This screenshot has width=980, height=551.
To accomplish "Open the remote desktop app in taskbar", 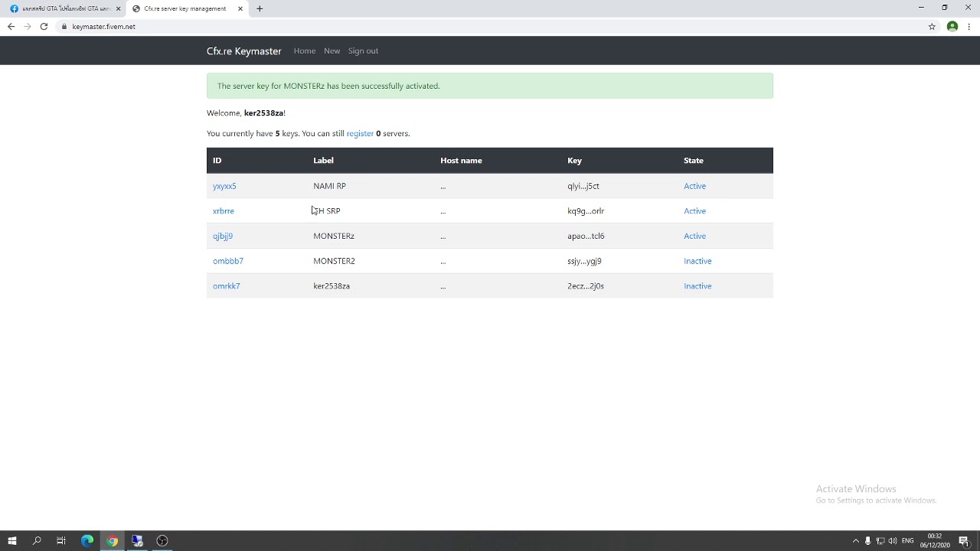I will pyautogui.click(x=137, y=541).
